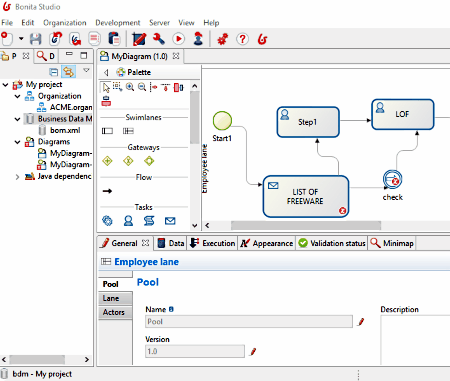Pick the Script task icon in palette
The width and height of the screenshot is (450, 381).
[x=149, y=221]
